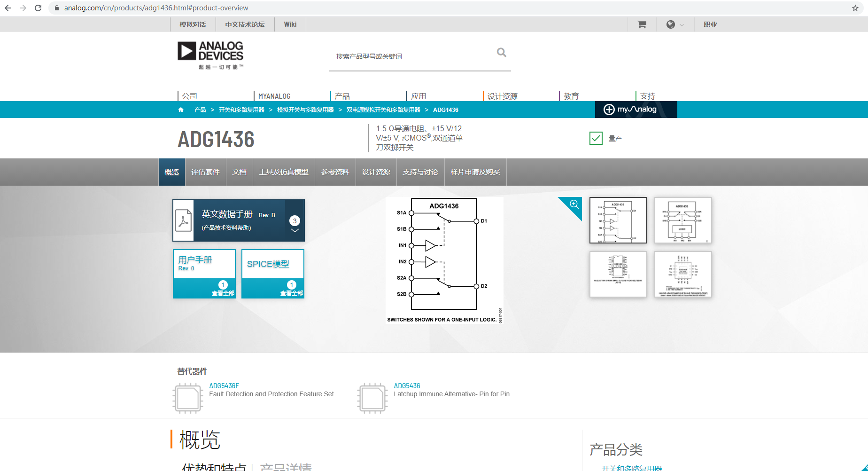Click the myAnalog plus icon
The height and width of the screenshot is (471, 868).
[609, 110]
